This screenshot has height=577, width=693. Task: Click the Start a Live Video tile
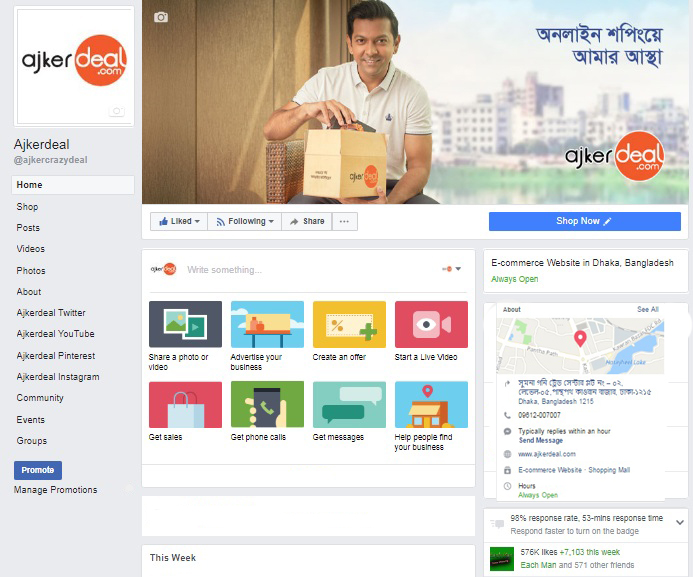[x=431, y=324]
